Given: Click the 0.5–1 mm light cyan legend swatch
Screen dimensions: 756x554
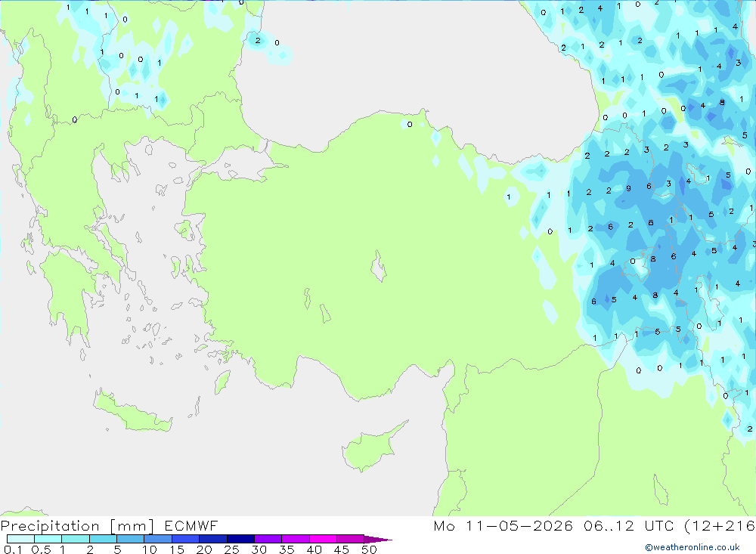Looking at the screenshot, I should pyautogui.click(x=48, y=539).
